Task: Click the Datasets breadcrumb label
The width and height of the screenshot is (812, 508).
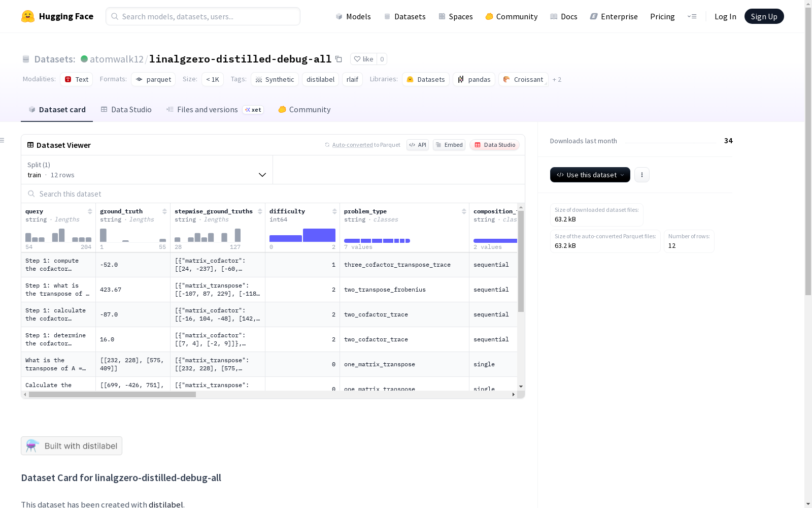Action: [x=55, y=59]
